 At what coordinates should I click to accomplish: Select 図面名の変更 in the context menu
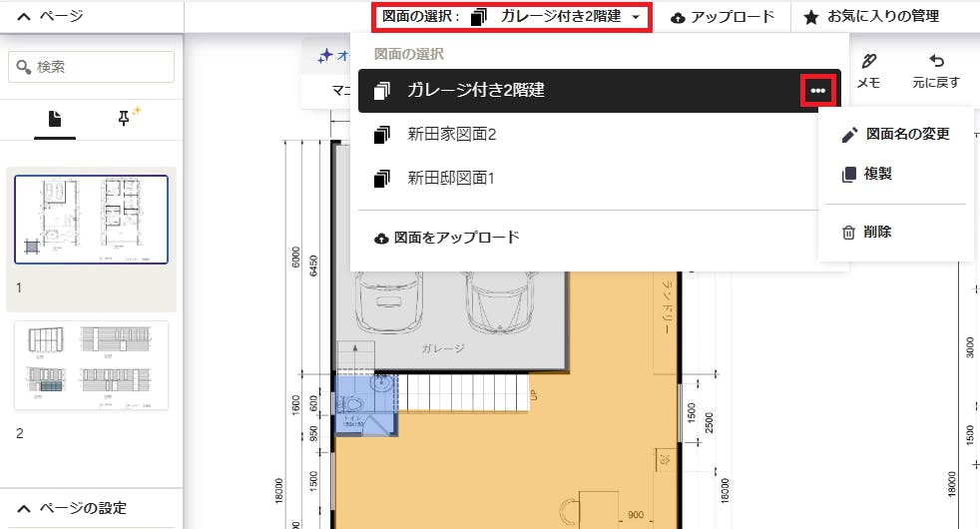tap(907, 134)
